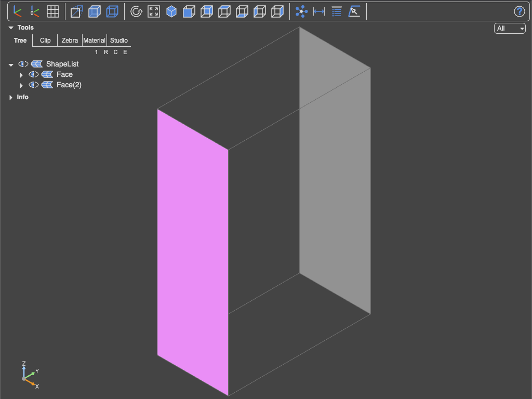Toggle visibility of the Face item
The image size is (532, 399).
[x=34, y=74]
